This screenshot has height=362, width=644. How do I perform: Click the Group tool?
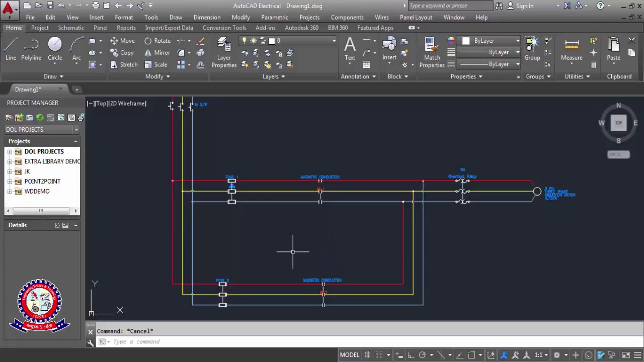(x=532, y=49)
